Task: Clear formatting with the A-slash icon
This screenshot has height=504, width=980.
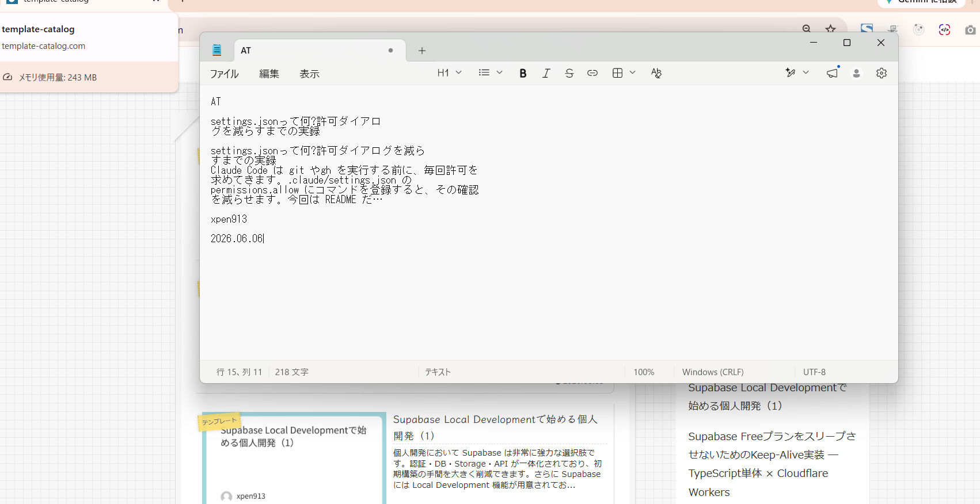Action: (656, 73)
